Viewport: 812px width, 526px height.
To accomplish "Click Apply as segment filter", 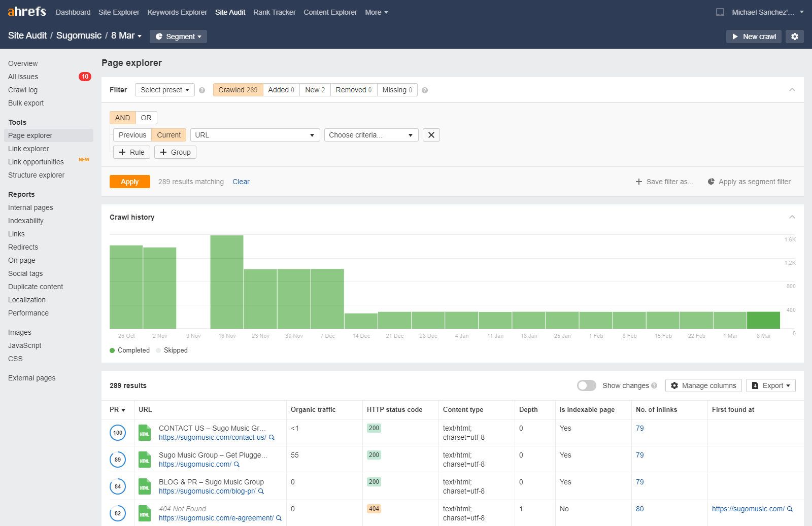I will (x=749, y=182).
